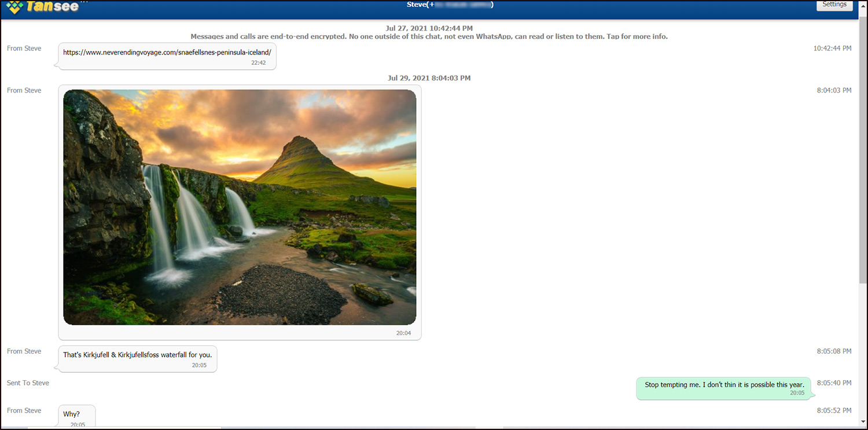Click the 8:05:52 PM timestamp

pos(834,410)
